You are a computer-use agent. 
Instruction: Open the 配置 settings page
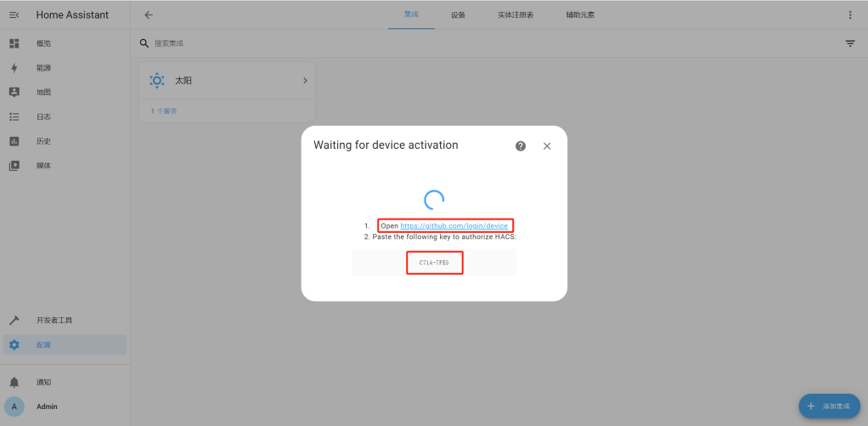coord(43,344)
